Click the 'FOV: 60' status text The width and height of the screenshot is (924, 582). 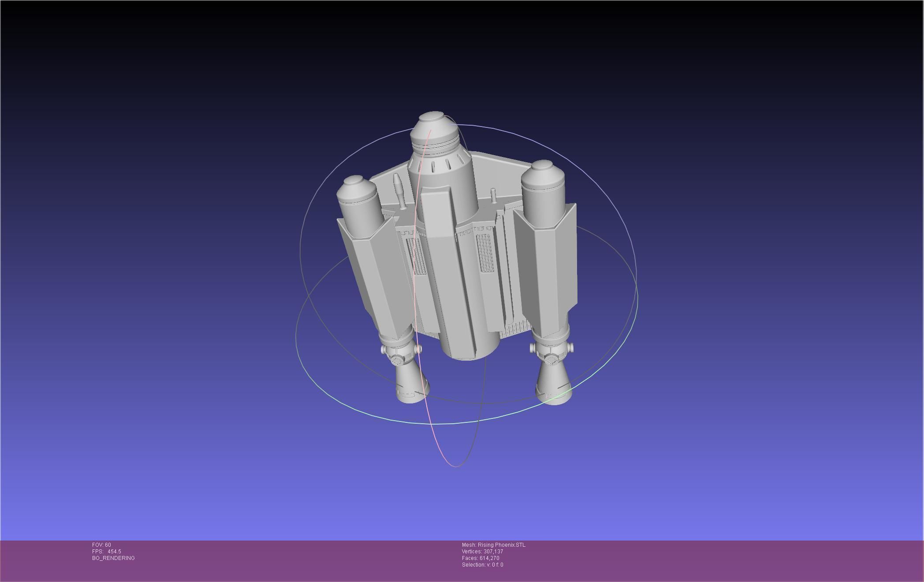coord(101,545)
